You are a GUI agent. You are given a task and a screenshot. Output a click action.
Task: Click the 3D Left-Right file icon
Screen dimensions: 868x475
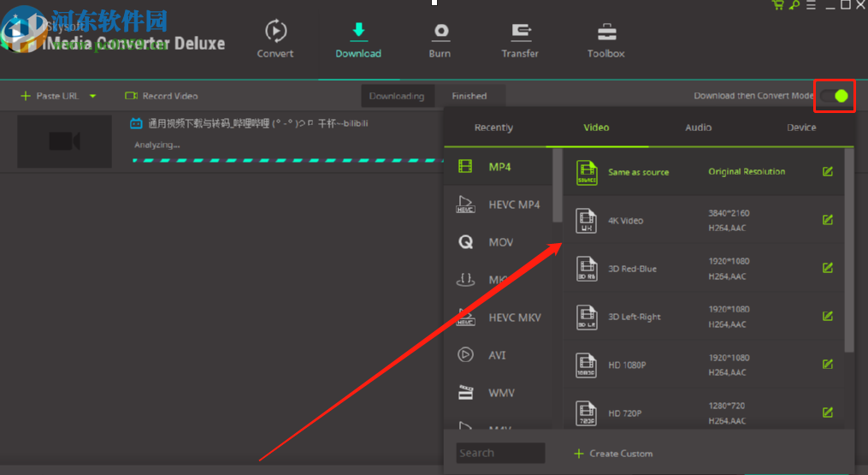tap(587, 317)
